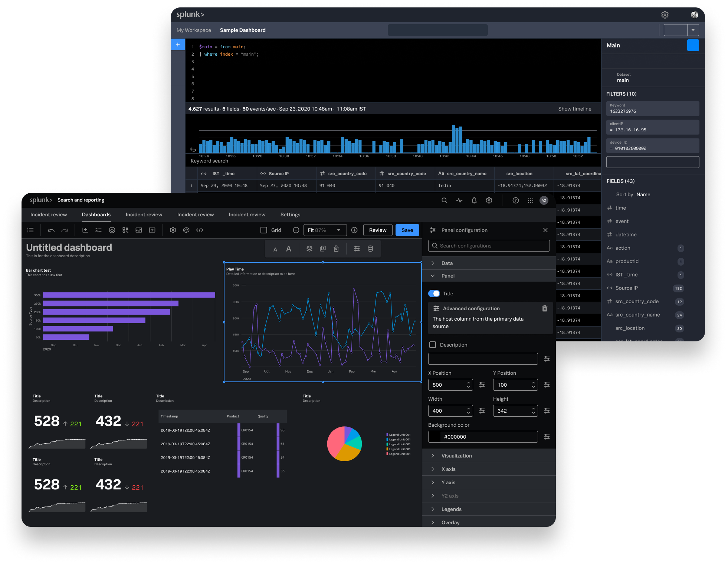The width and height of the screenshot is (728, 564).
Task: Click the add image icon in toolbar
Action: [x=139, y=230]
